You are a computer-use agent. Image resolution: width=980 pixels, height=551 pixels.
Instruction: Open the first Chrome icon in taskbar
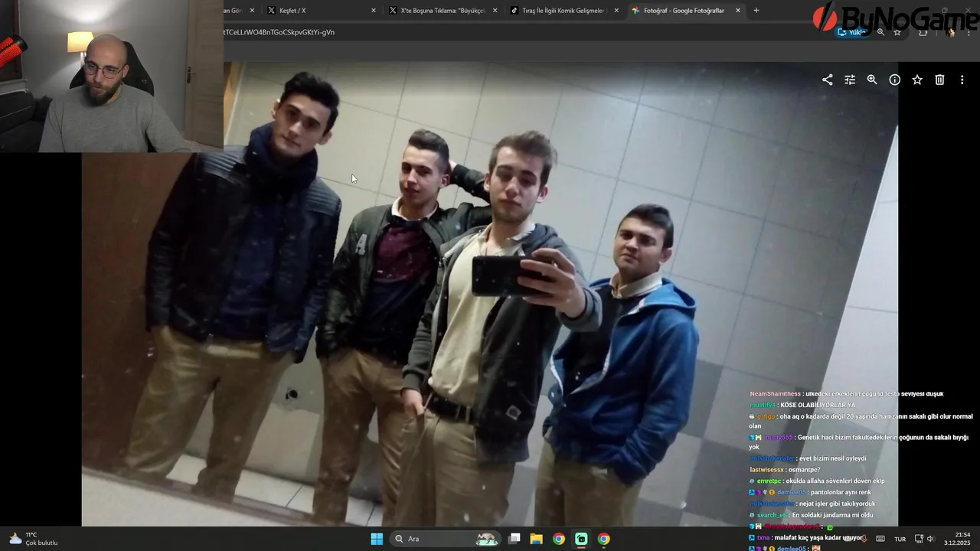click(x=559, y=539)
